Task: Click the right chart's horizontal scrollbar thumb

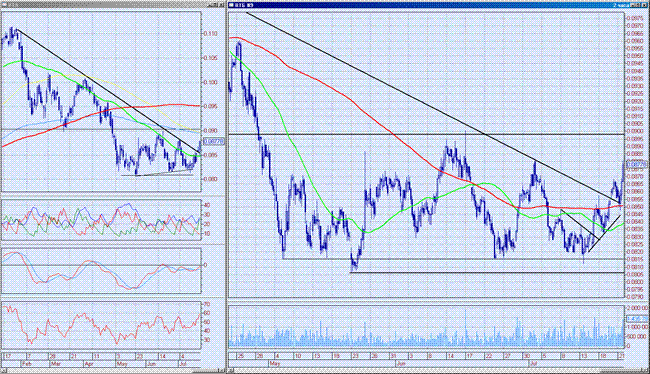Action: [x=621, y=370]
